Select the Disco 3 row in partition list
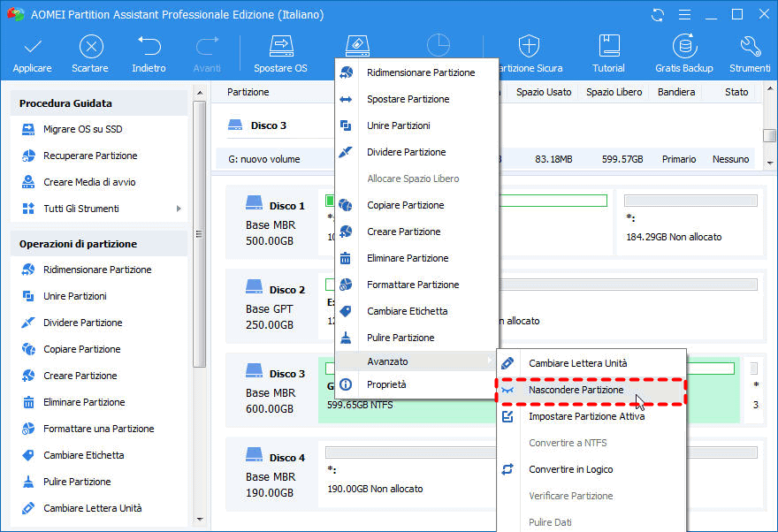The height and width of the screenshot is (532, 778). 269,125
